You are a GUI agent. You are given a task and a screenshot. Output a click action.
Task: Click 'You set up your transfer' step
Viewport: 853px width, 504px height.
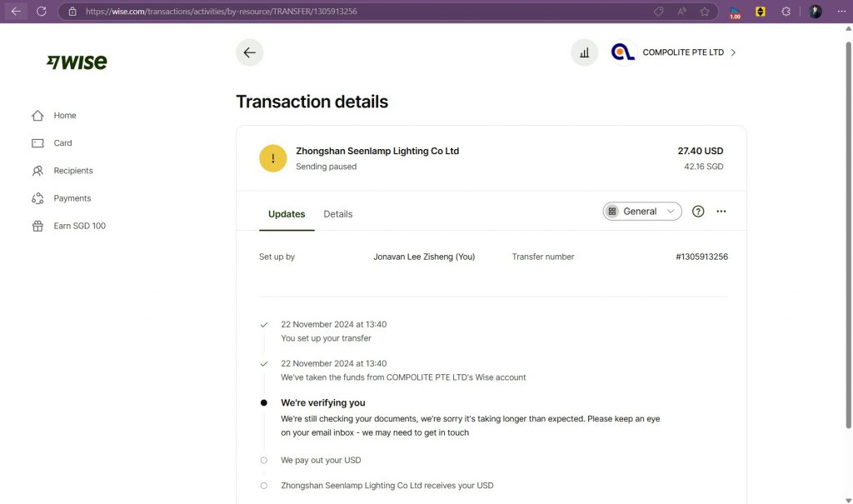pos(326,338)
